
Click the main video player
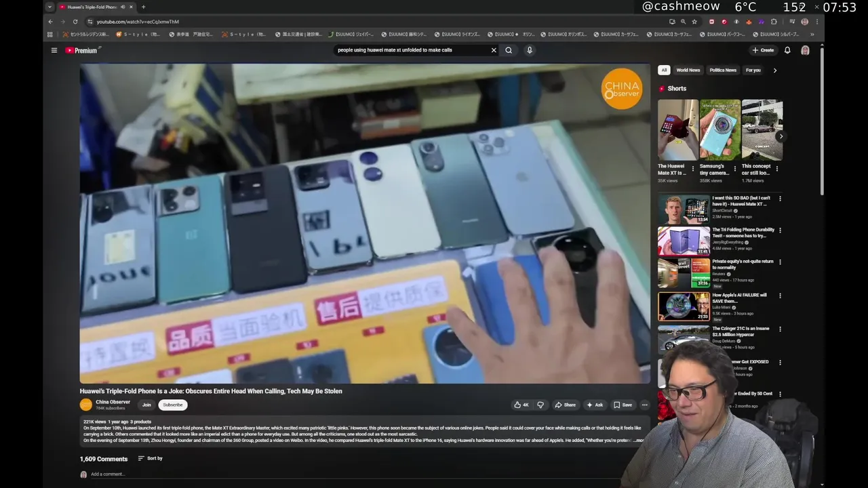click(x=365, y=224)
